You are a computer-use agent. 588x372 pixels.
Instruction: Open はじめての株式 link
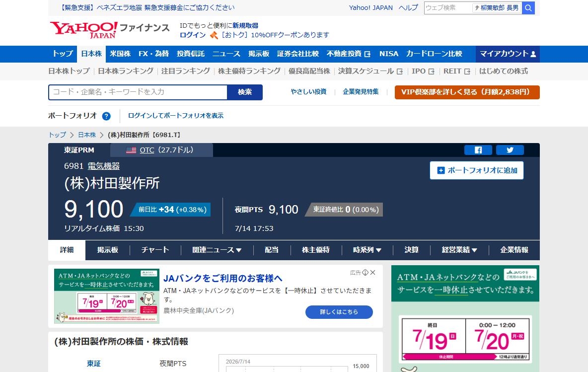[x=503, y=71]
